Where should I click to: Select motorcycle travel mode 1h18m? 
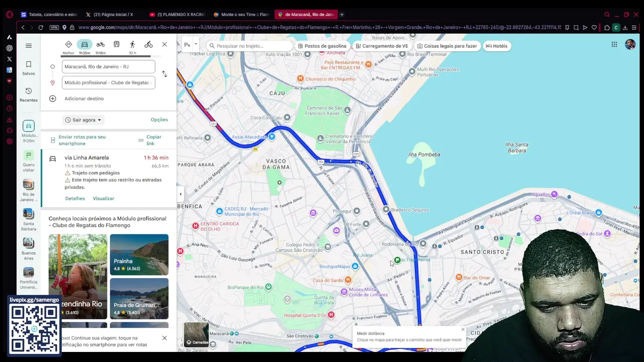pyautogui.click(x=101, y=47)
